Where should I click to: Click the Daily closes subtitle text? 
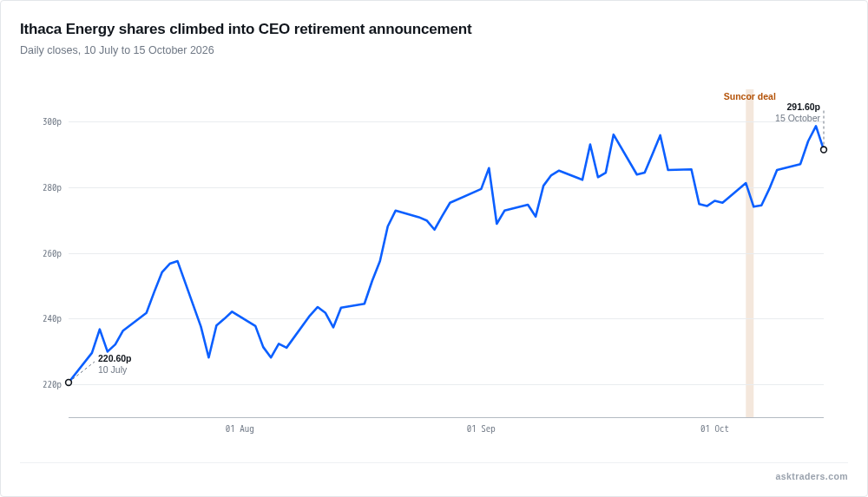[117, 50]
